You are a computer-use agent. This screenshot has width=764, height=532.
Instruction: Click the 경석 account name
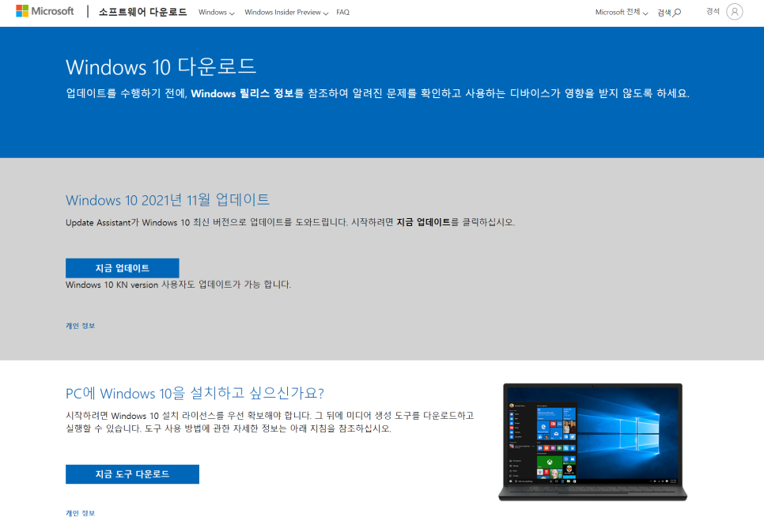(713, 11)
